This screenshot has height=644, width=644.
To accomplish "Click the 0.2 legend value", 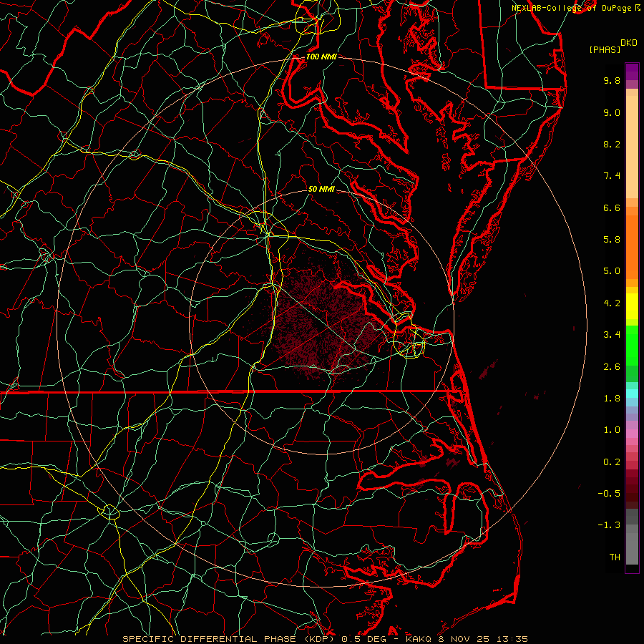I will coord(612,462).
